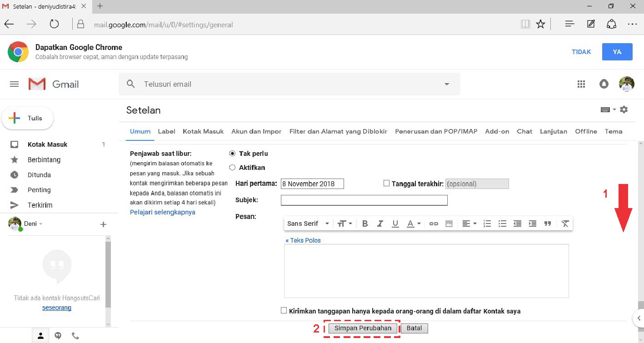Click the Subjek input field
The width and height of the screenshot is (644, 343).
click(x=364, y=200)
